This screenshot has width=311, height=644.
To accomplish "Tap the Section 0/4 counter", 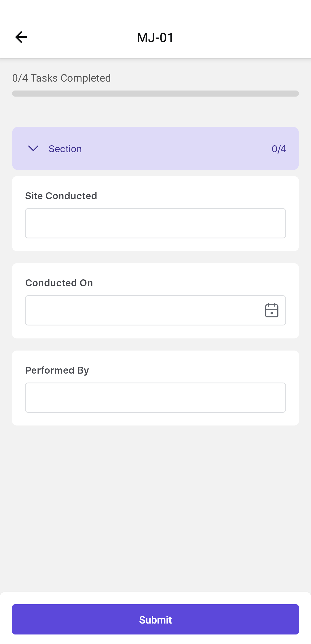I will click(279, 149).
